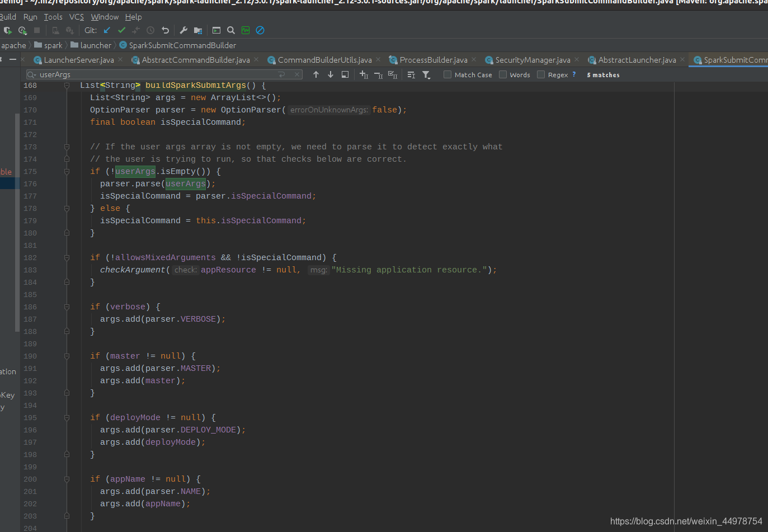Click line number 182 in gutter

tap(30, 258)
